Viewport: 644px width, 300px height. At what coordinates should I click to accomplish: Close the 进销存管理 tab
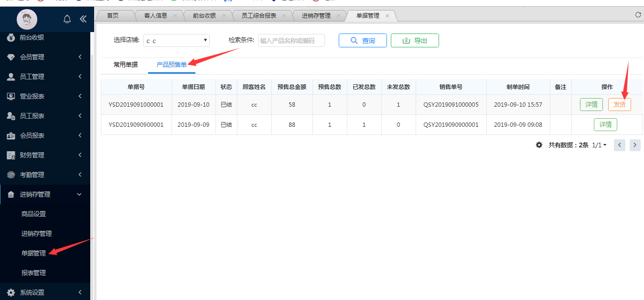tap(339, 16)
